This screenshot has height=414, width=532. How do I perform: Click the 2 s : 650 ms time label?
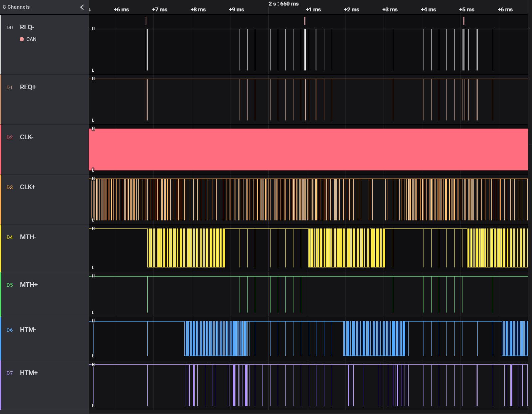283,4
